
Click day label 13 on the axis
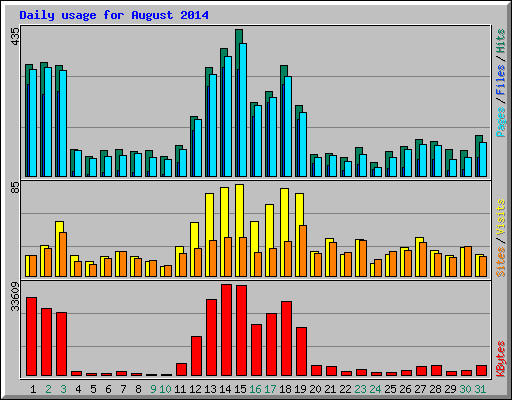coord(210,389)
